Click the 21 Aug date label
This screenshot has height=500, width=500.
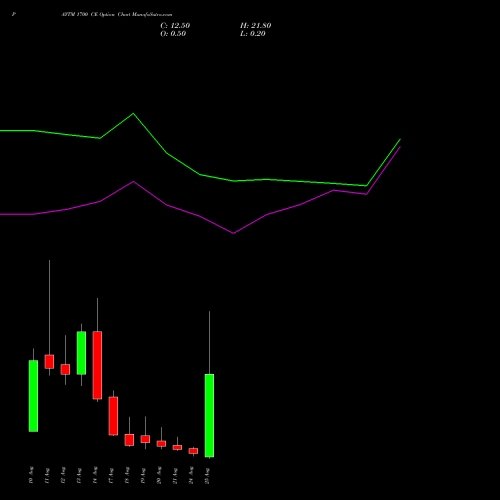pyautogui.click(x=175, y=475)
